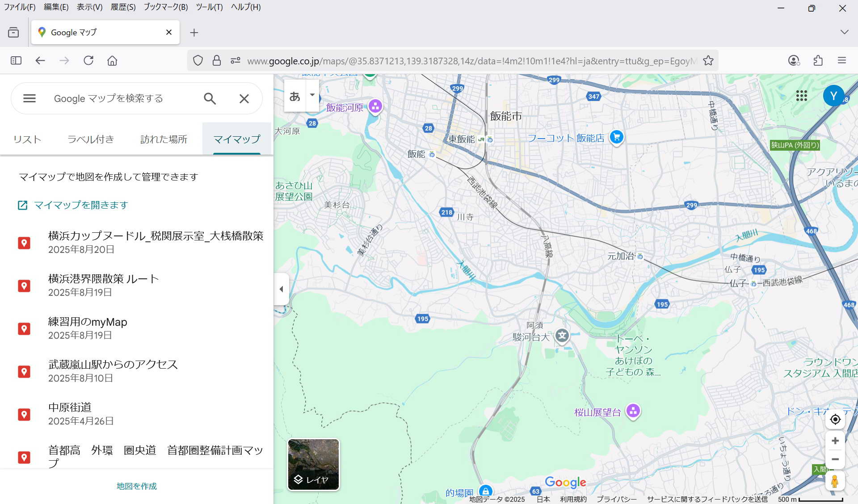Image resolution: width=858 pixels, height=504 pixels.
Task: Open the Google apps grid icon
Action: 801,96
